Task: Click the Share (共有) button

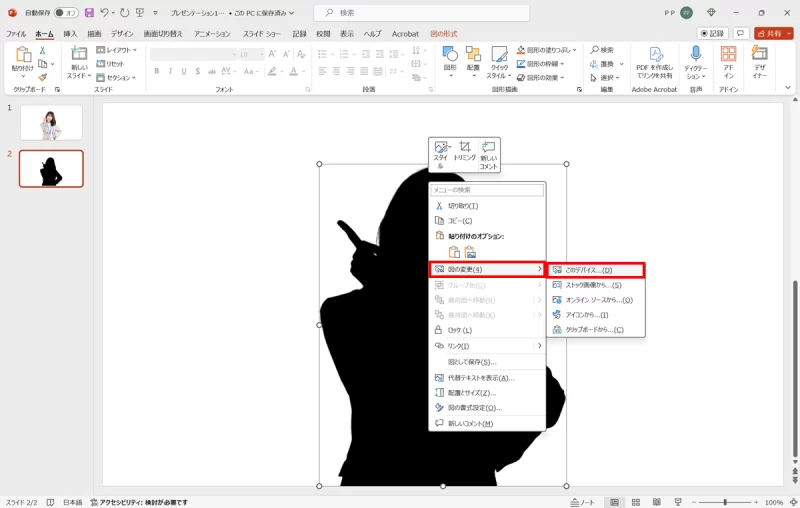Action: [x=772, y=33]
